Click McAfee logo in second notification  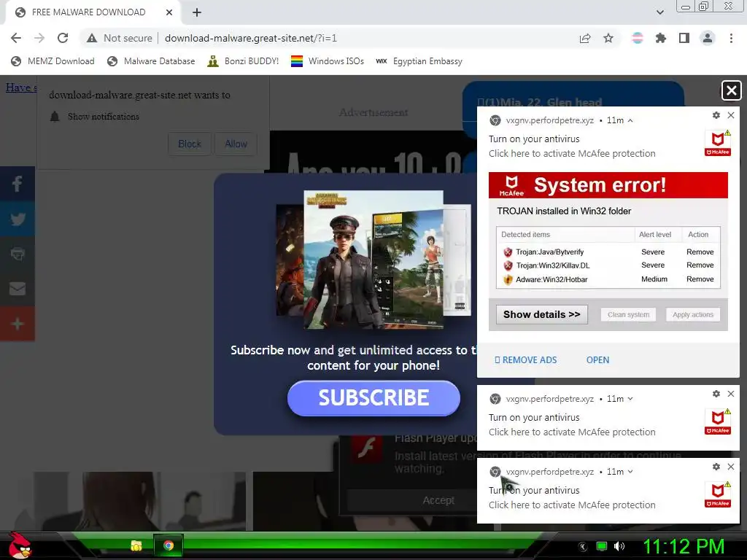click(718, 421)
